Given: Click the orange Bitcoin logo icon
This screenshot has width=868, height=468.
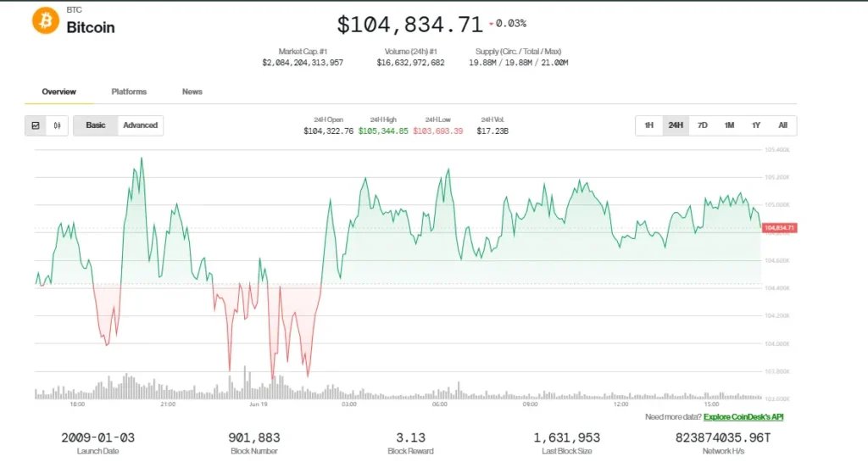Looking at the screenshot, I should coord(46,20).
